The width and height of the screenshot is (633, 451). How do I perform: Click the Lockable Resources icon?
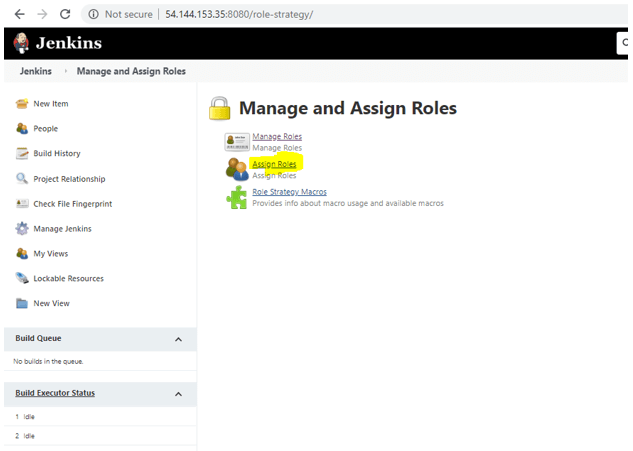[22, 279]
